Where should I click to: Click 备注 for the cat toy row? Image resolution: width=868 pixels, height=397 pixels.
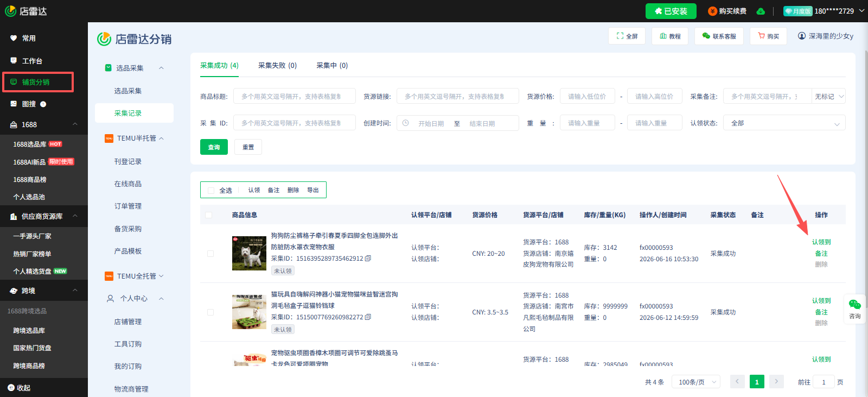821,312
